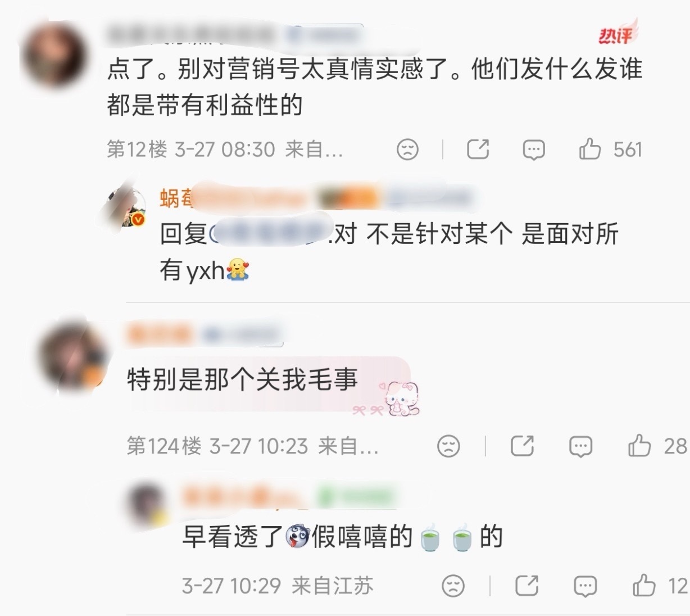Tap the sad face icon on the 江苏 reply
The height and width of the screenshot is (616, 690).
click(x=453, y=586)
